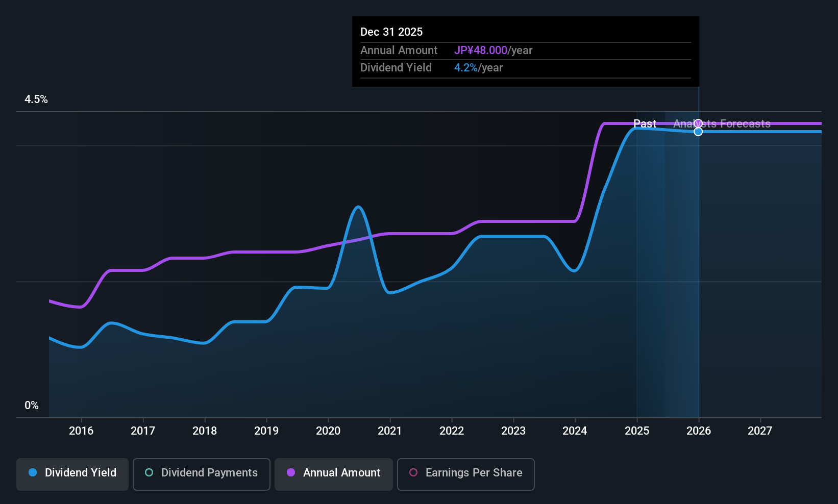Click the teal Dividend Payments legend circle
Image resolution: width=838 pixels, height=504 pixels.
pos(149,472)
